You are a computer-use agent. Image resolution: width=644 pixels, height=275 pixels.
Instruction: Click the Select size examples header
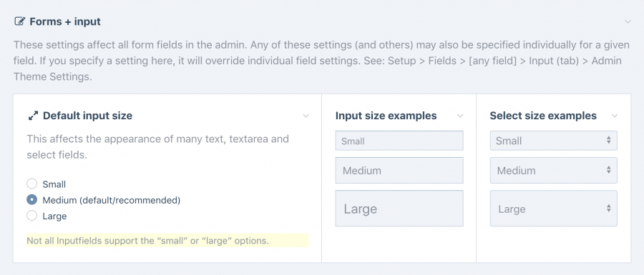(543, 116)
